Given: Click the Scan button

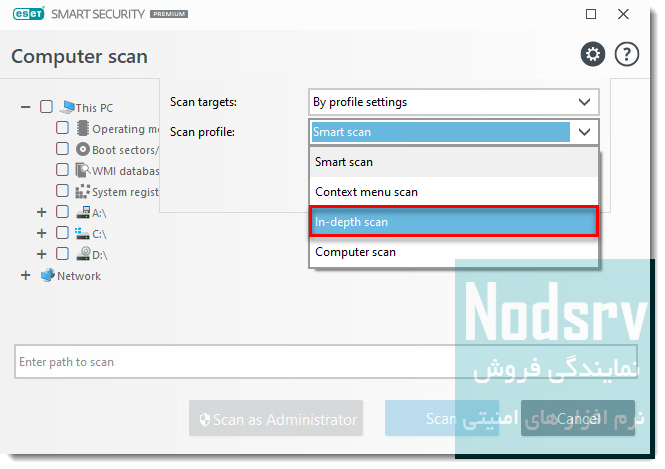Looking at the screenshot, I should (x=441, y=419).
